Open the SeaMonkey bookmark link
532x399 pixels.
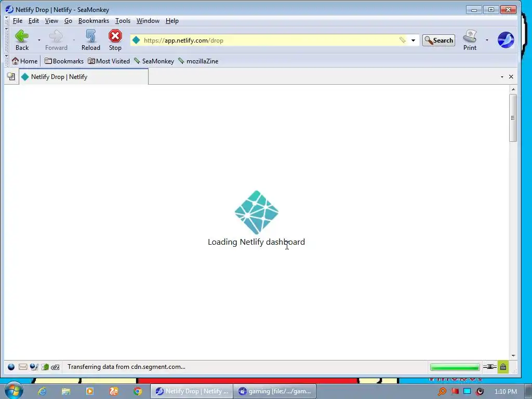154,61
